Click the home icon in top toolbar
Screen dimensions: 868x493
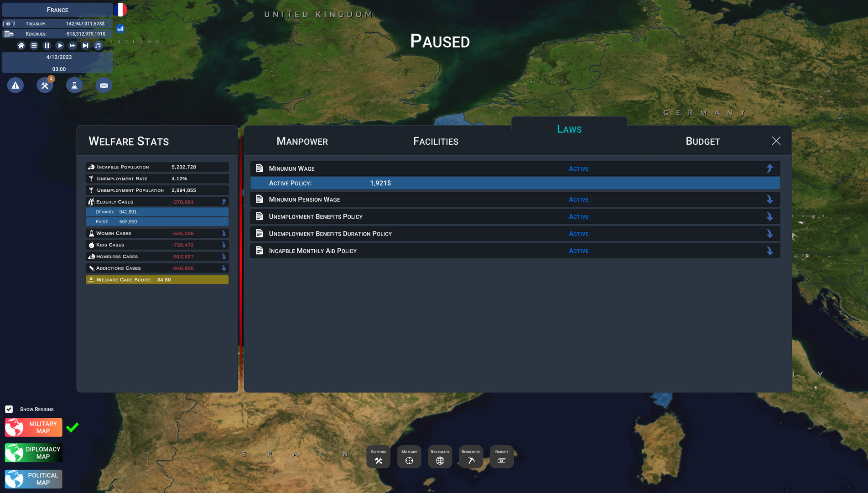(21, 46)
